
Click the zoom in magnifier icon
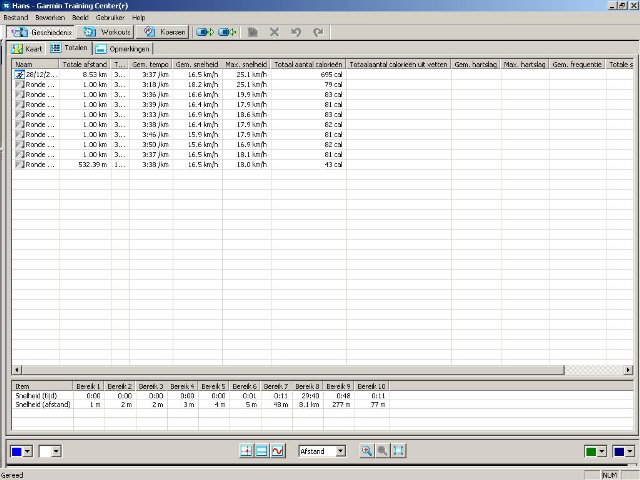pos(367,451)
